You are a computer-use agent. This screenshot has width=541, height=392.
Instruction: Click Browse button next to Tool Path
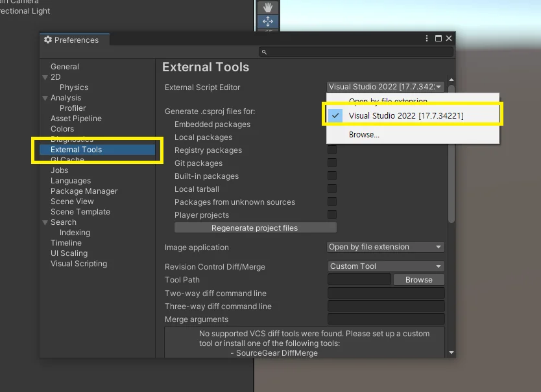(419, 280)
